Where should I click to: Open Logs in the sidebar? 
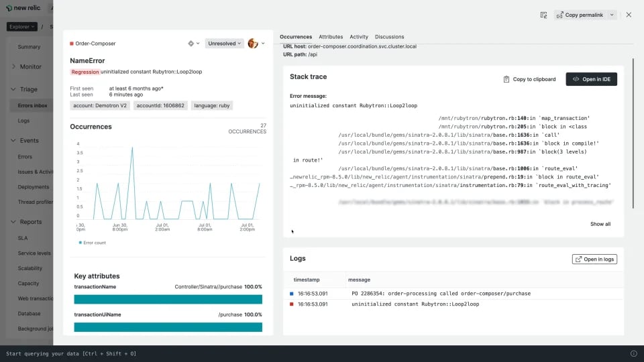(23, 121)
